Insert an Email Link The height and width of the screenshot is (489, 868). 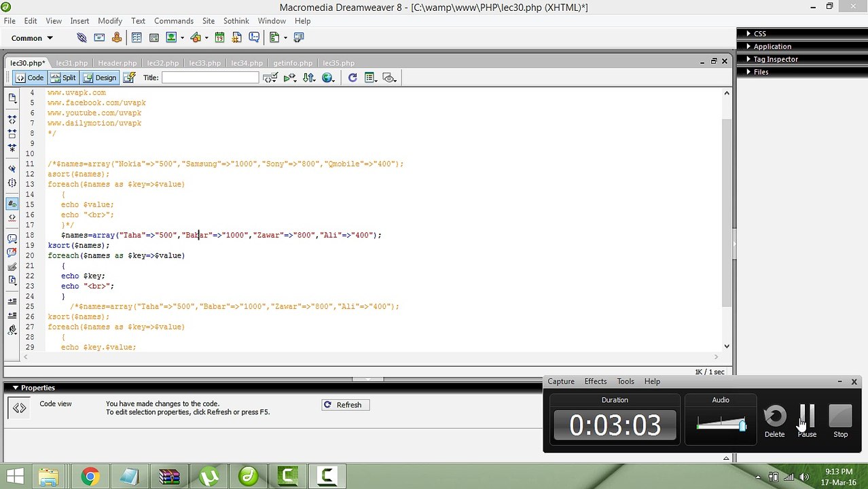[99, 38]
